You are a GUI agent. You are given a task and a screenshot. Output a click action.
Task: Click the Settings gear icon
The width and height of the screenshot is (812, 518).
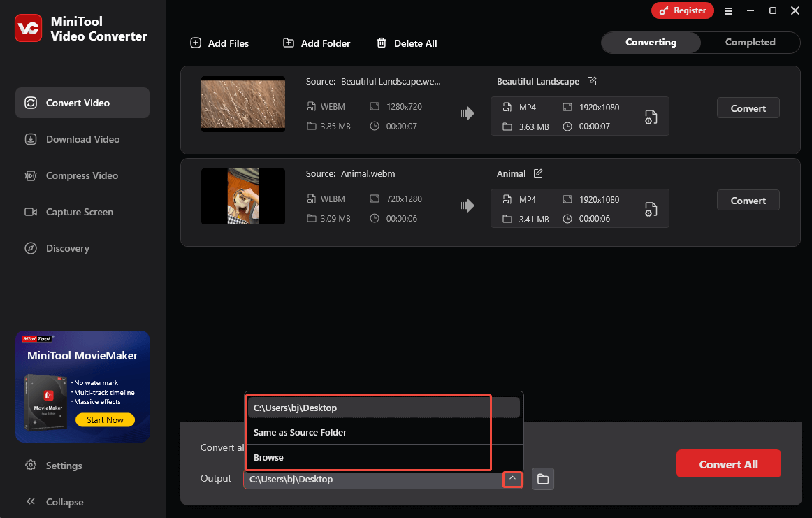[31, 465]
